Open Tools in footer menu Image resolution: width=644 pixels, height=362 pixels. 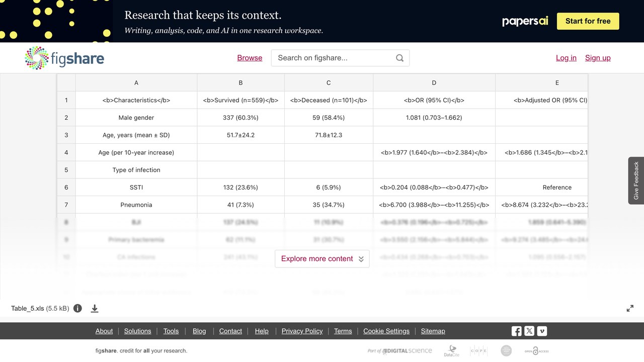[171, 331]
